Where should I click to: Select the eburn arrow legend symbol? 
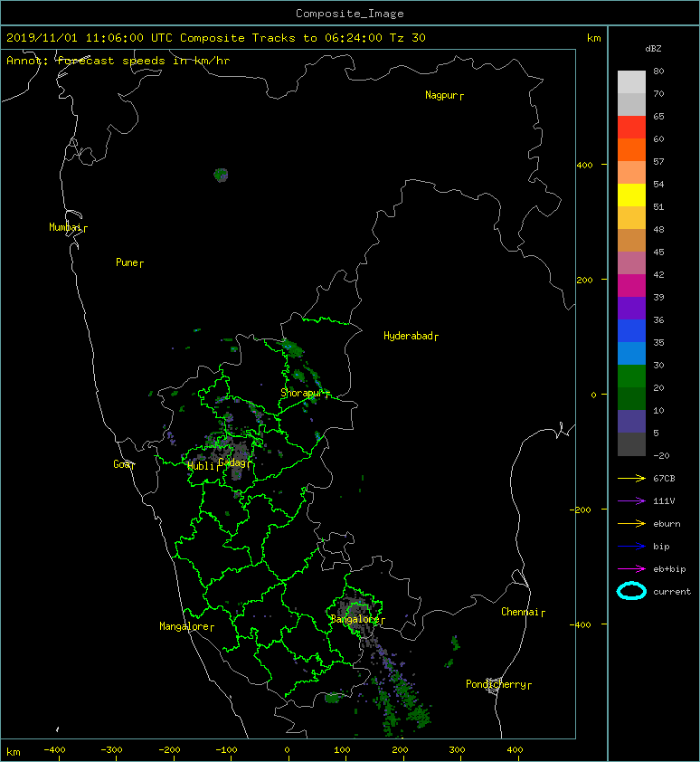tap(631, 523)
